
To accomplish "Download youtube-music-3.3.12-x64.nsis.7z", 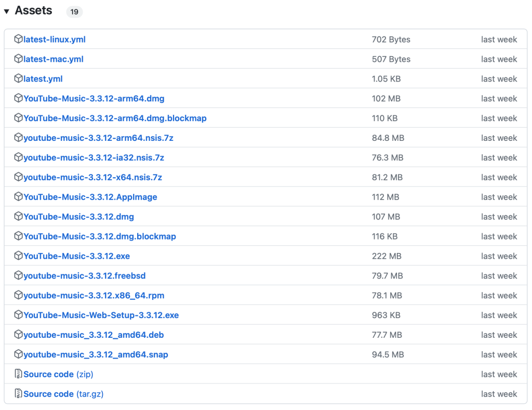I will (92, 178).
